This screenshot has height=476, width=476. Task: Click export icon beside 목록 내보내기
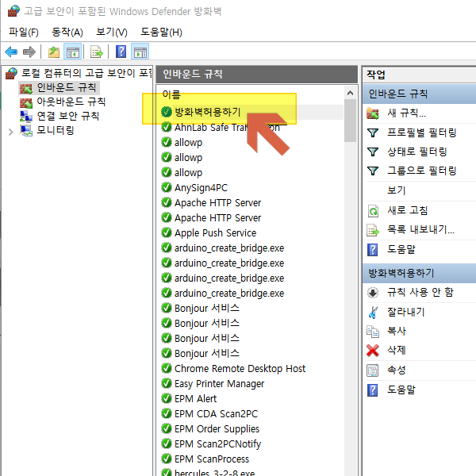tap(373, 230)
